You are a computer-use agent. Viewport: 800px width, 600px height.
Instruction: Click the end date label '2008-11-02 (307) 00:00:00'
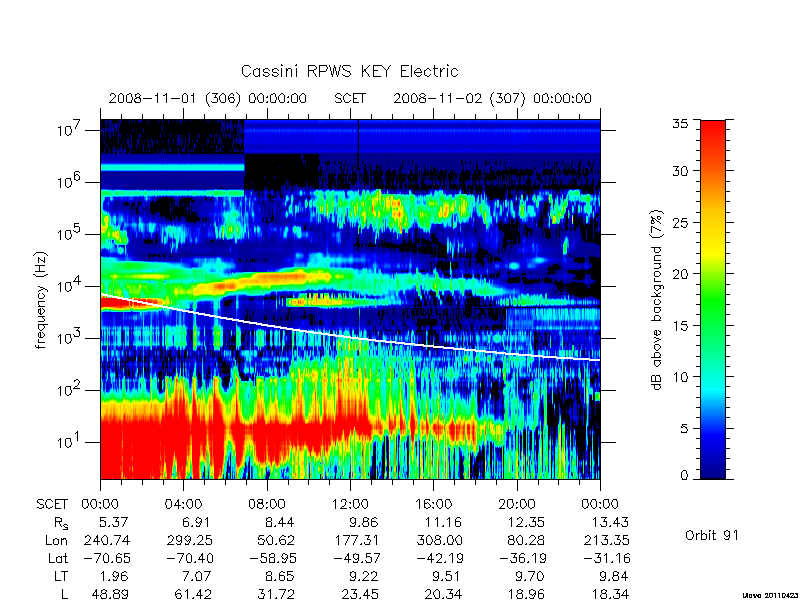(x=492, y=98)
